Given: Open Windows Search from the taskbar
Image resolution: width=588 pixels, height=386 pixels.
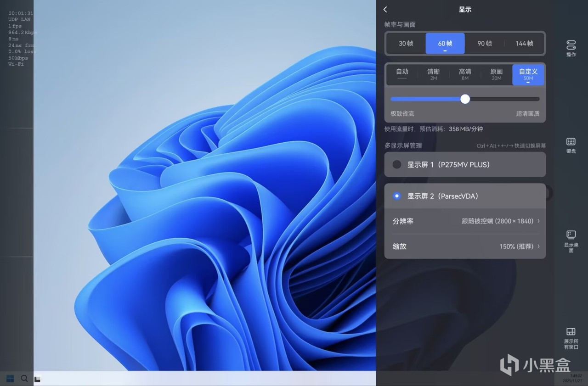Looking at the screenshot, I should (x=24, y=379).
